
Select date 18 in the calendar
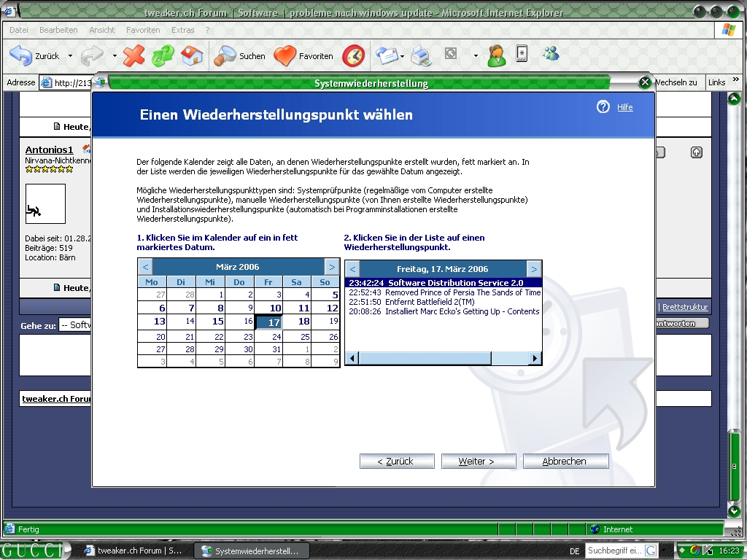click(304, 322)
